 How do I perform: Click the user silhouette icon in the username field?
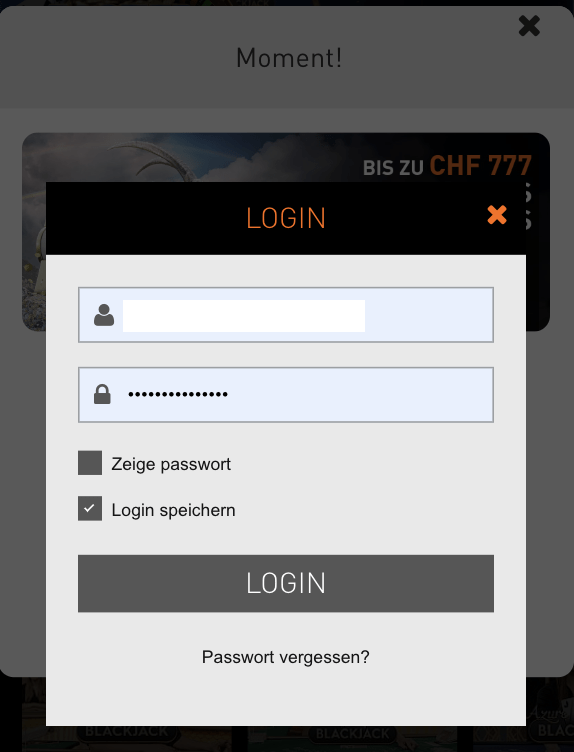click(x=104, y=315)
